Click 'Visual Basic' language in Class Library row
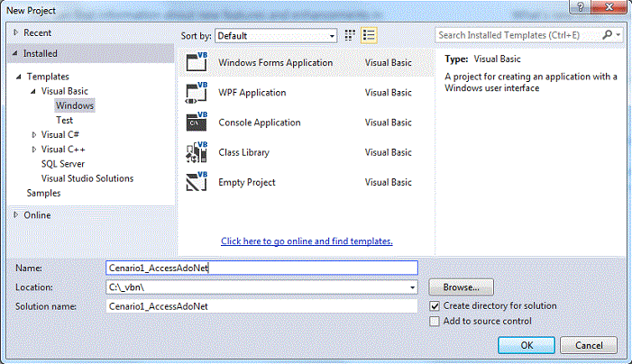Image resolution: width=632 pixels, height=364 pixels. click(x=389, y=152)
